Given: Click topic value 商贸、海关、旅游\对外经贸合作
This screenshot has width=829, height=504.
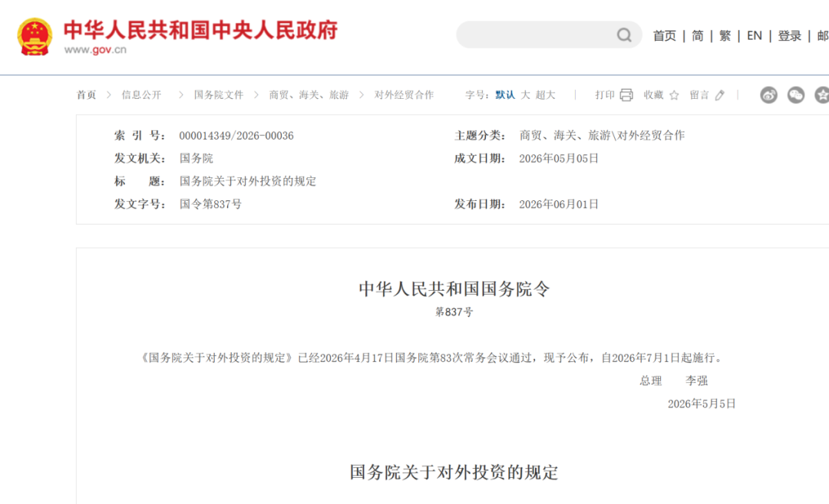Looking at the screenshot, I should pyautogui.click(x=602, y=136).
